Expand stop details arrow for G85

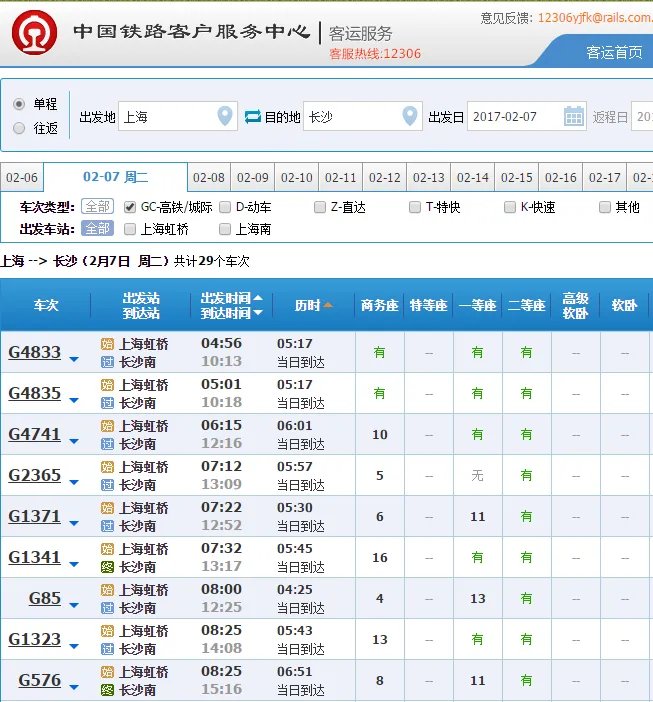[x=74, y=605]
